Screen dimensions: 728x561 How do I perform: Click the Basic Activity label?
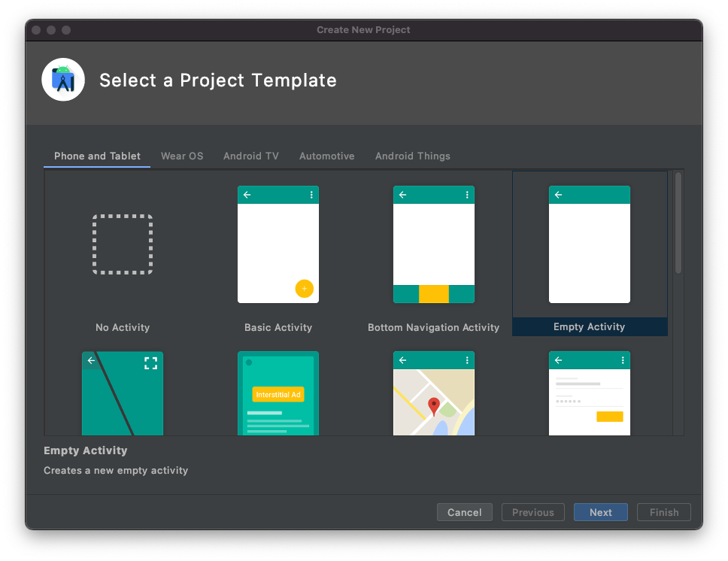[278, 327]
